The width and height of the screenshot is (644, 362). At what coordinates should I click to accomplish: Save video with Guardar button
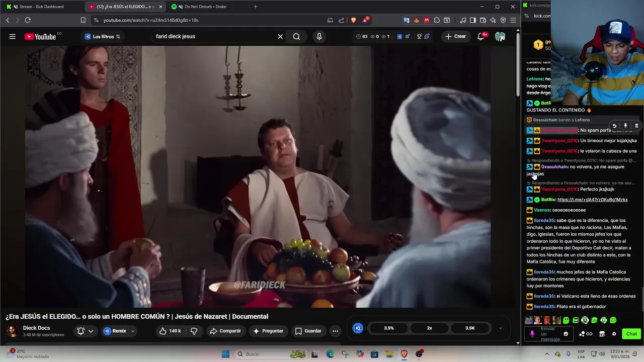click(x=308, y=331)
